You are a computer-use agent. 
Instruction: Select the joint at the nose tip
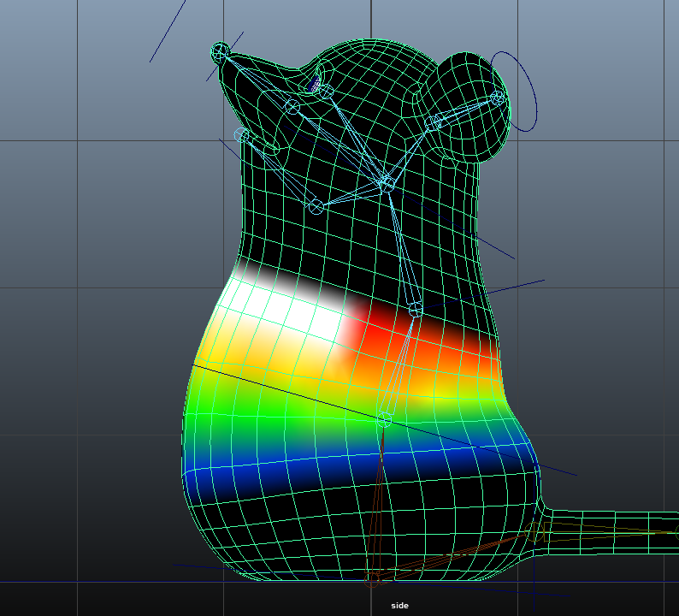coord(220,52)
